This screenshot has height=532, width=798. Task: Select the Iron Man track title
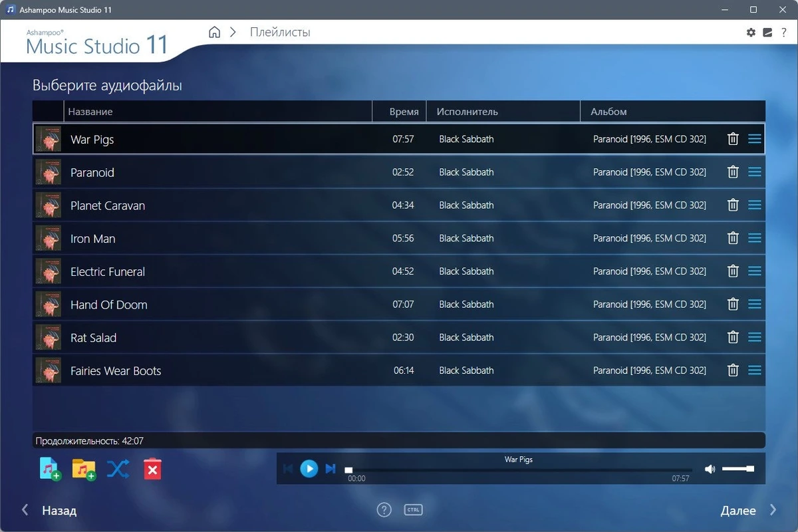93,239
